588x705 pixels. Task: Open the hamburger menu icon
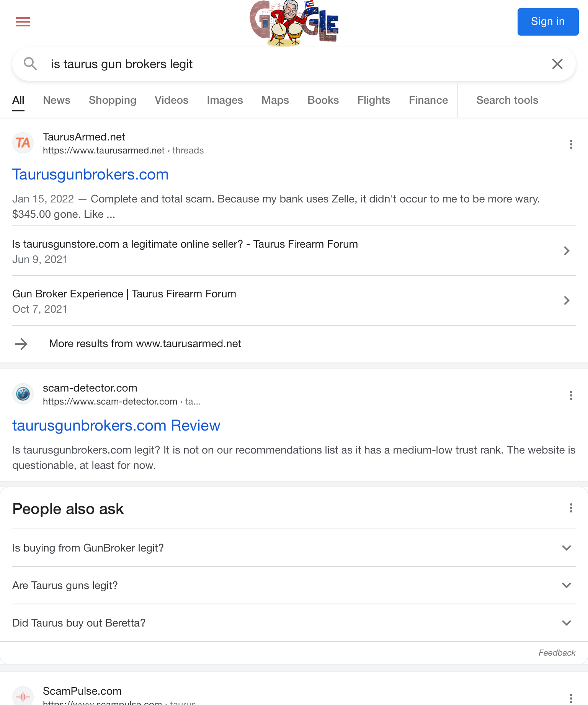[x=23, y=22]
